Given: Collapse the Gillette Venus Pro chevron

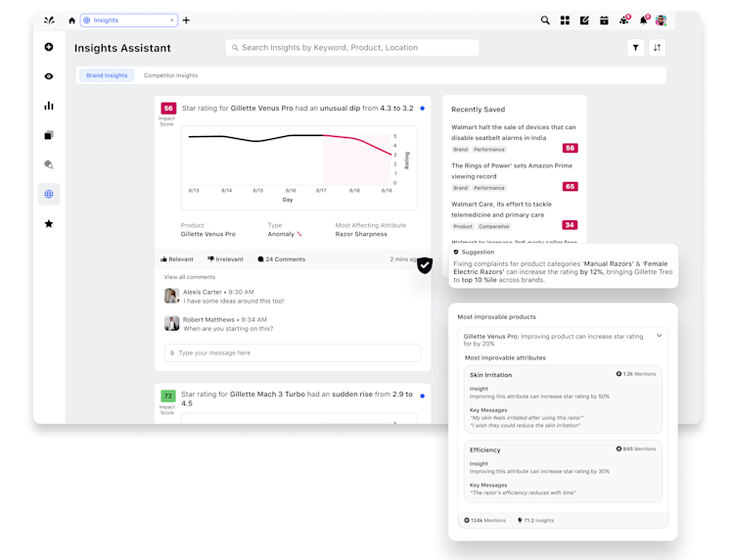Looking at the screenshot, I should [x=659, y=336].
